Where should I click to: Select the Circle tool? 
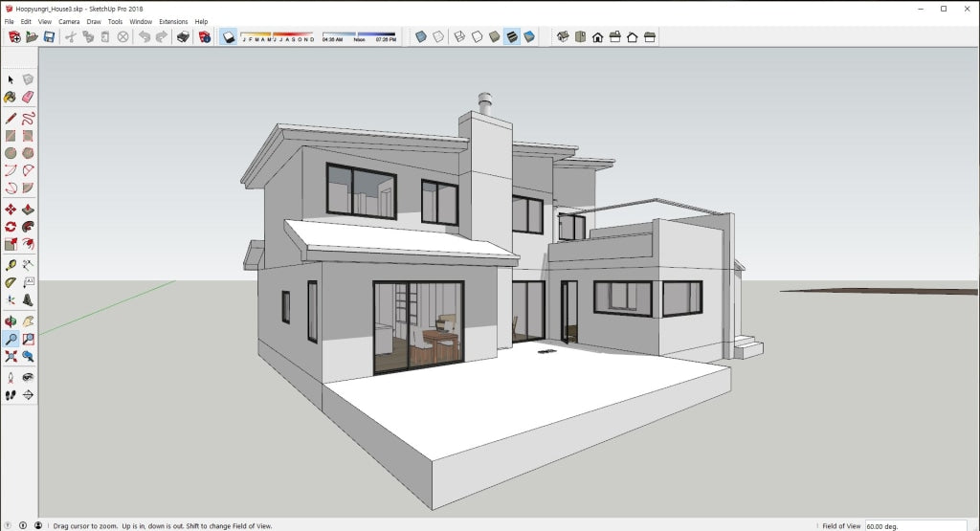(x=11, y=153)
